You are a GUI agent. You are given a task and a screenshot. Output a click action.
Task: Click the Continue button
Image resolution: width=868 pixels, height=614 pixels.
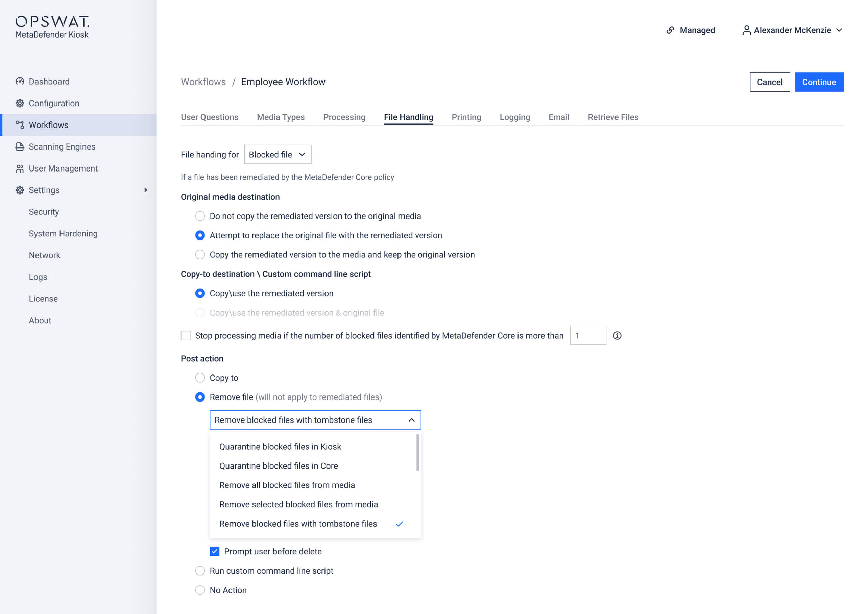[819, 82]
